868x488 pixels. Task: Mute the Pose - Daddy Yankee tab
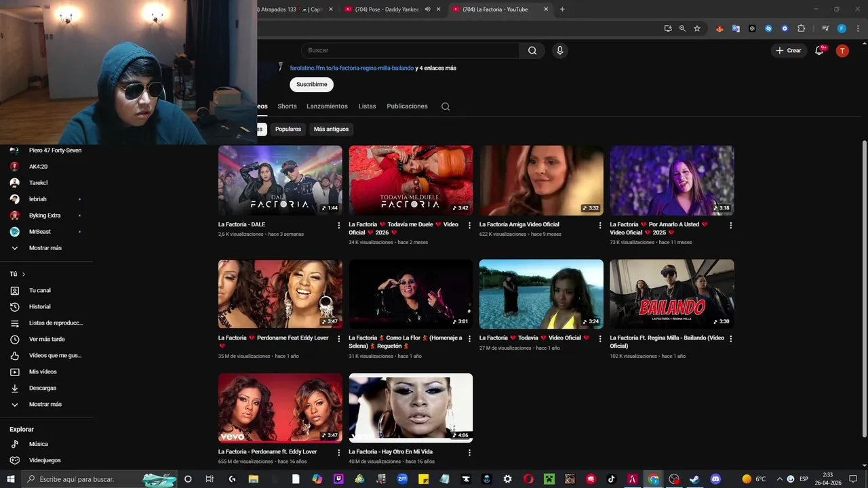pyautogui.click(x=427, y=9)
